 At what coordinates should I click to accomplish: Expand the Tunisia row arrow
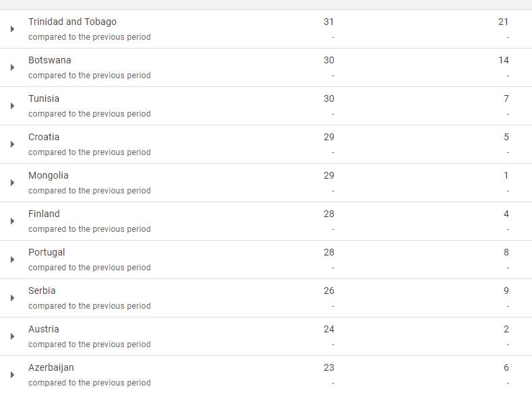(x=13, y=106)
